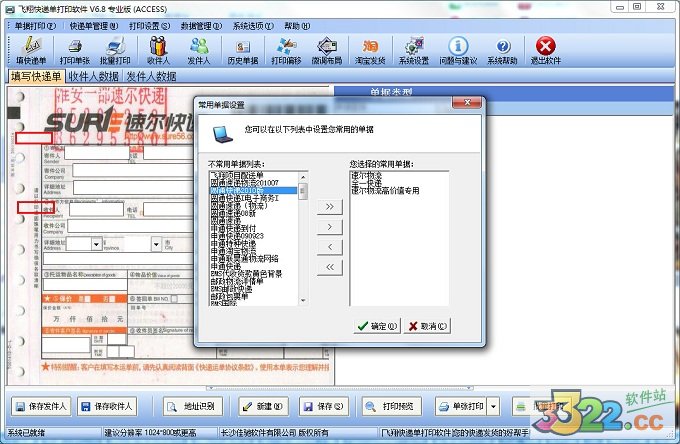The width and height of the screenshot is (680, 444).
Task: Open the 系统选项 menu
Action: click(253, 26)
